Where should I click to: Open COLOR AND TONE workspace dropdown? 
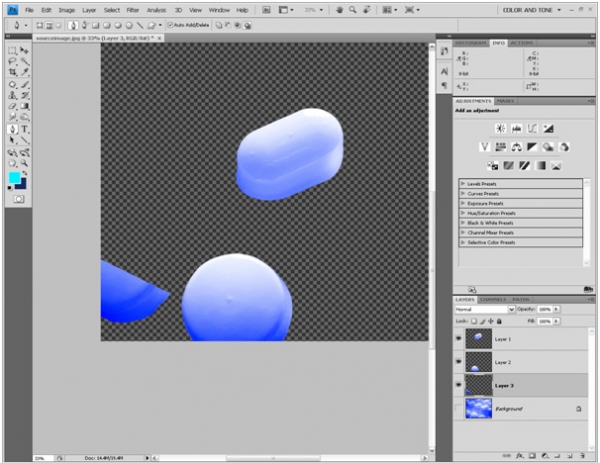coord(532,10)
